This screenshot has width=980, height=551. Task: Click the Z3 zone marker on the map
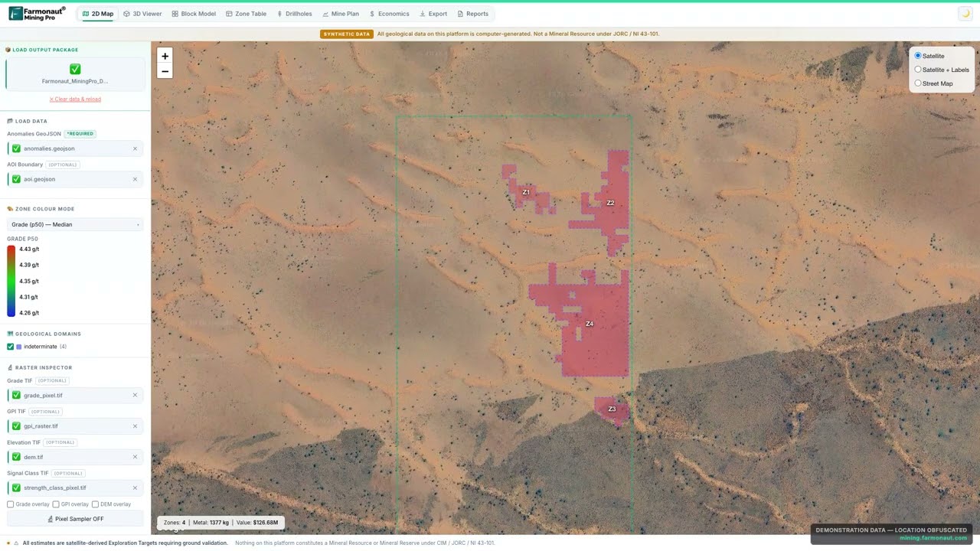coord(612,409)
